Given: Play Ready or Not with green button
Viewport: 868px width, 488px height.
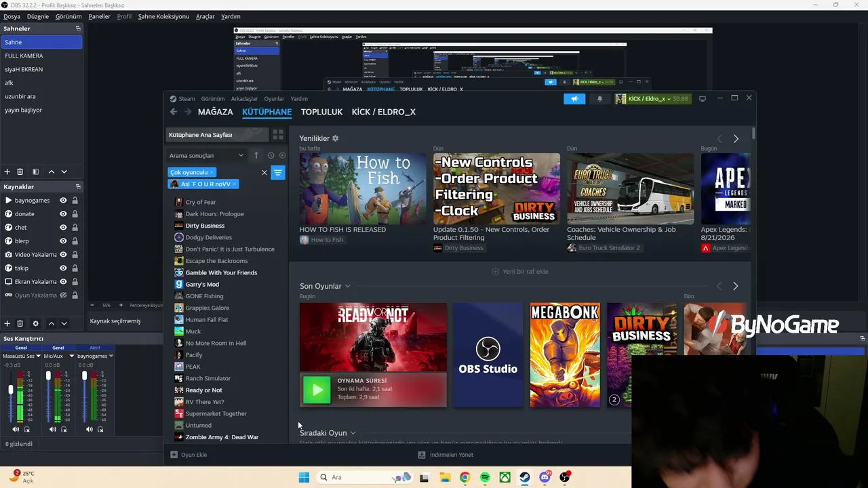Looking at the screenshot, I should (x=317, y=390).
